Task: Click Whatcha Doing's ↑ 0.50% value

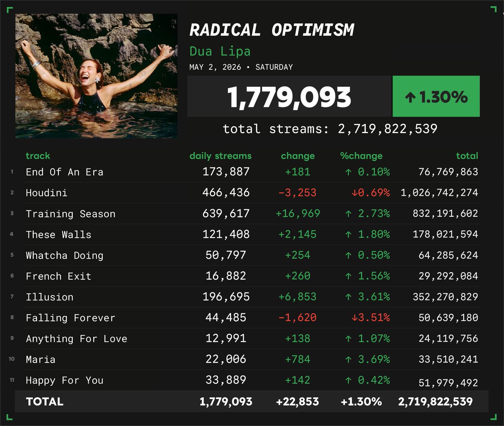Action: coord(367,255)
